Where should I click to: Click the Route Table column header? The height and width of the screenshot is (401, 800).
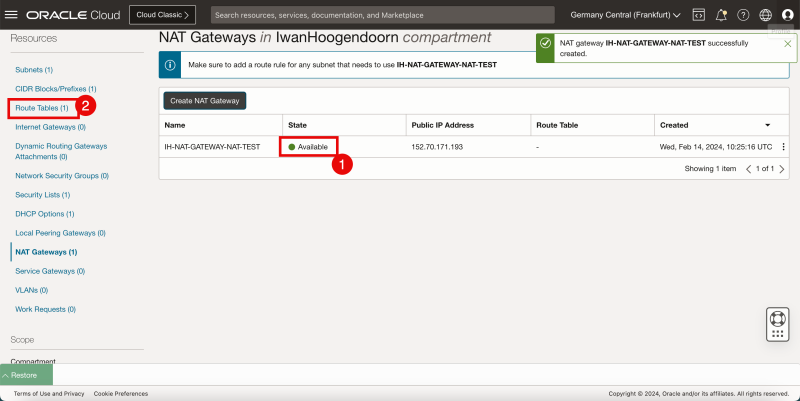[x=557, y=125]
